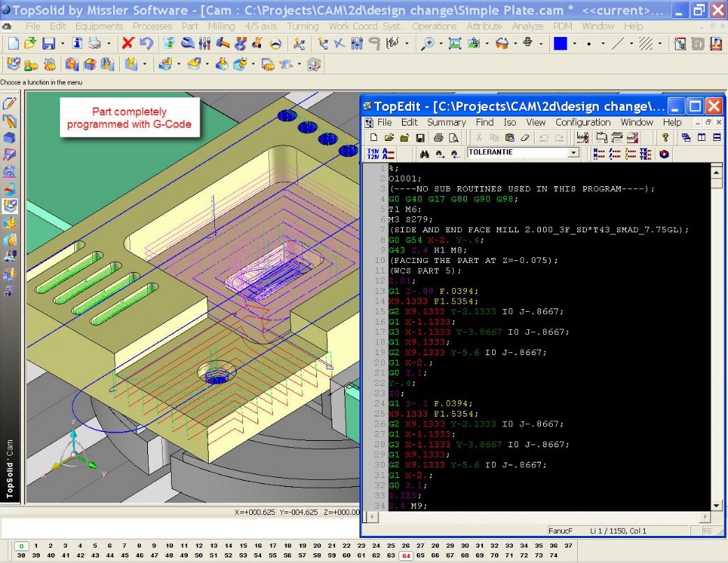Click the eraser icon in TopEdit toolbar
Image resolution: width=728 pixels, height=563 pixels.
525,138
